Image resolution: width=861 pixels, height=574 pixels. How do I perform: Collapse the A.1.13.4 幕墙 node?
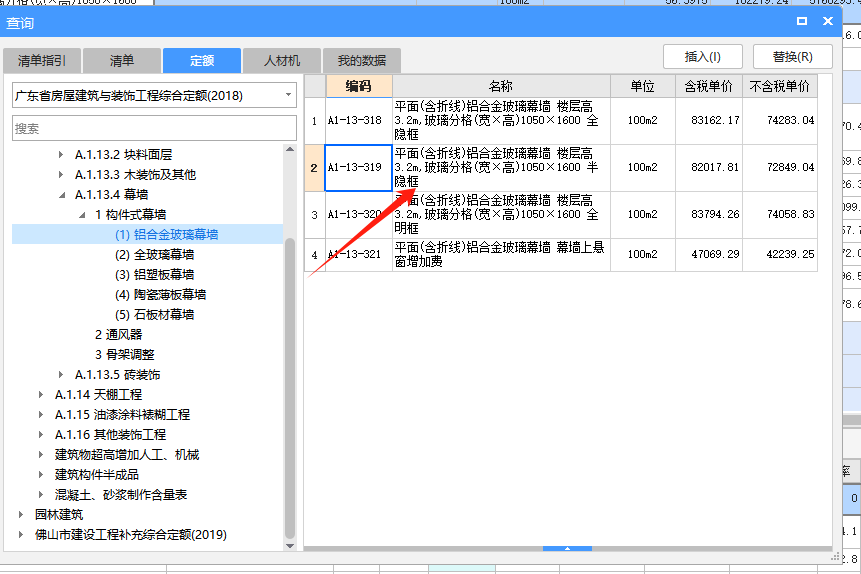tap(62, 195)
